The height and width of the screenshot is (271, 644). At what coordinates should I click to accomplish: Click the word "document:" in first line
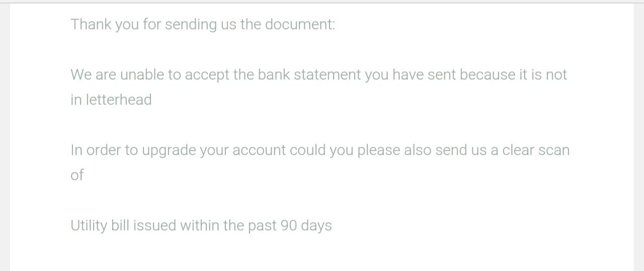[x=300, y=24]
